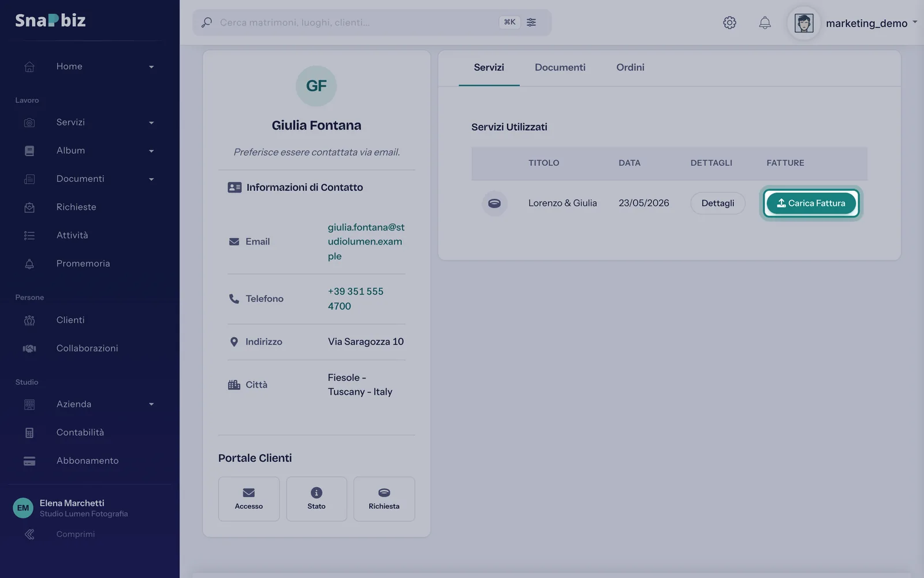The image size is (924, 578).
Task: Click the Accesso portal button
Action: pos(249,499)
